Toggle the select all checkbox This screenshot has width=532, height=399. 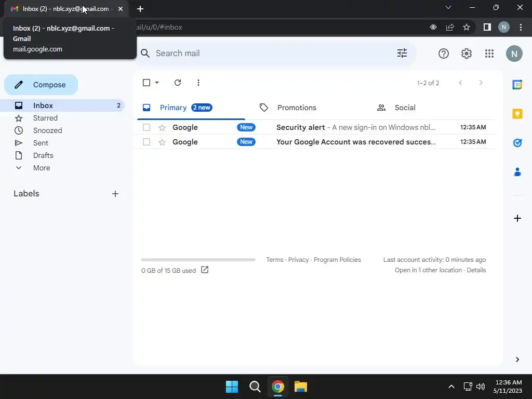pos(147,83)
